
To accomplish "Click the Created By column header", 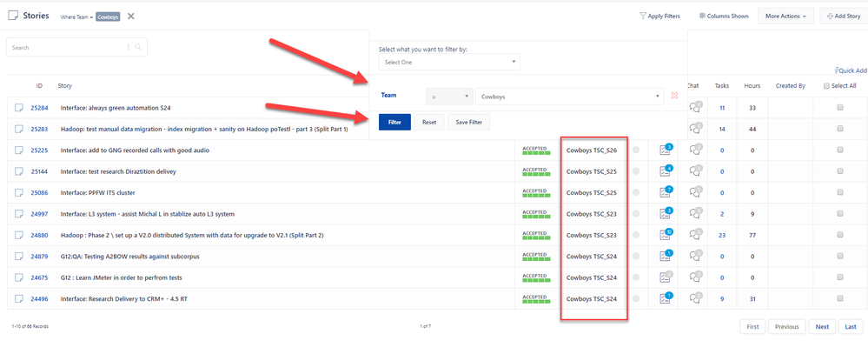I will click(x=791, y=86).
